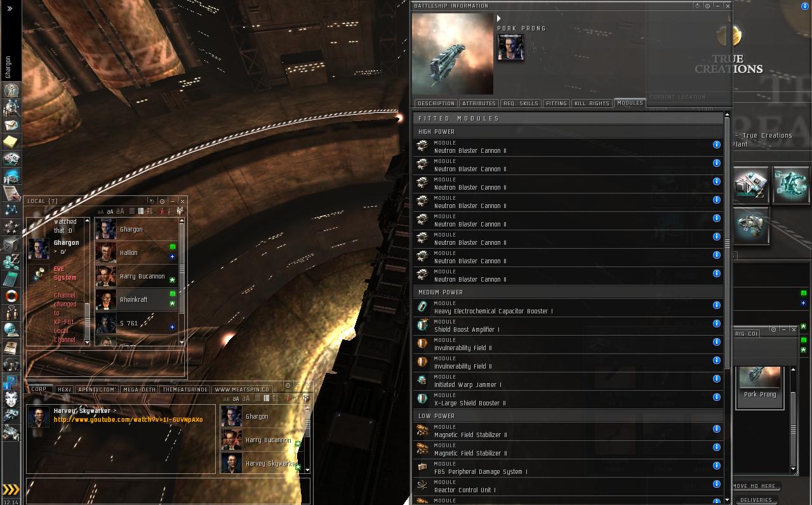Image resolution: width=812 pixels, height=505 pixels.
Task: Open the Character Sheet from the sidebar
Action: [x=11, y=90]
